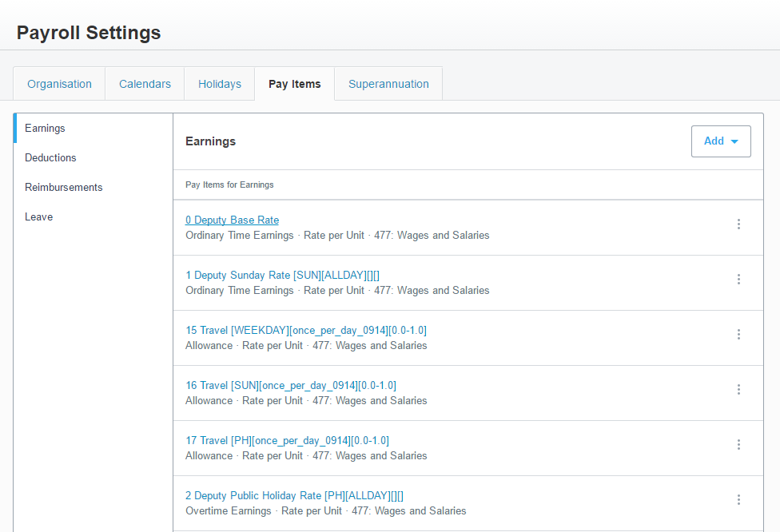Screen dimensions: 780x532
Task: Open more options for 16 Travel SUN item
Action: [x=738, y=390]
